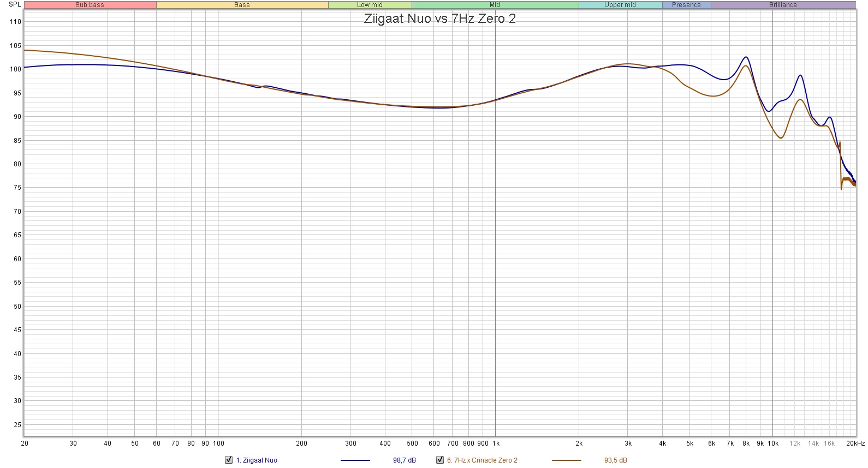Screen dimensions: 868x468
Task: Click the SPL axis label
Action: (15, 4)
